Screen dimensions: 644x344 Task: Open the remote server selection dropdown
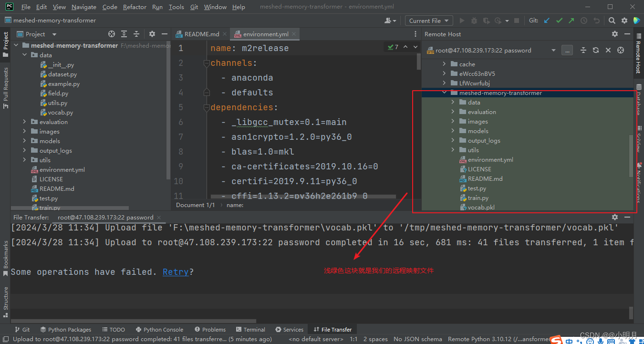(x=553, y=50)
